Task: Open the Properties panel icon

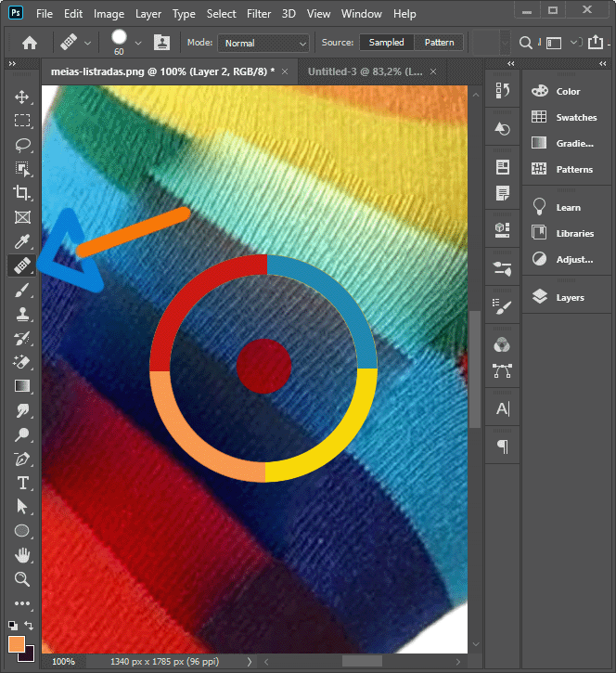Action: [502, 167]
